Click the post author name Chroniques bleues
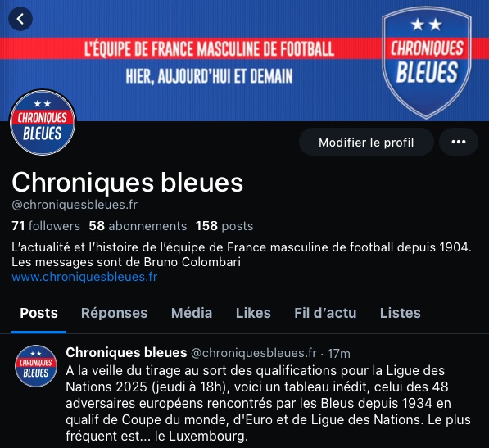Viewport: 489px width, 448px height. pyautogui.click(x=126, y=353)
